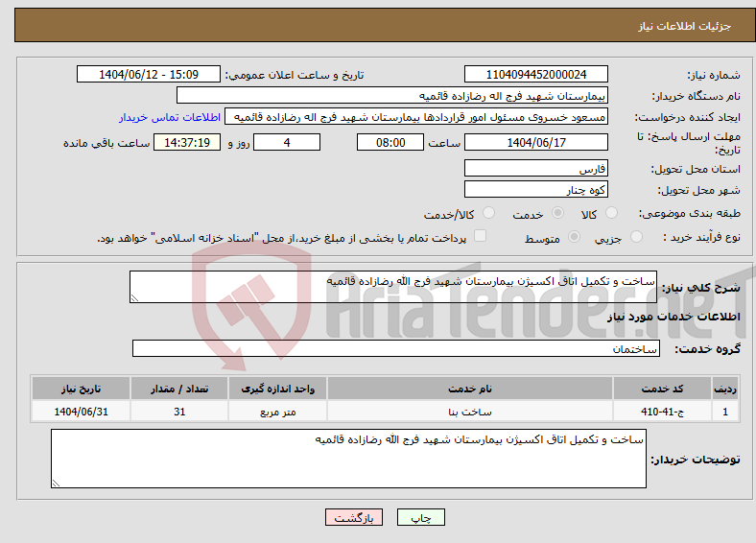Click the ردیف column header

725,389
